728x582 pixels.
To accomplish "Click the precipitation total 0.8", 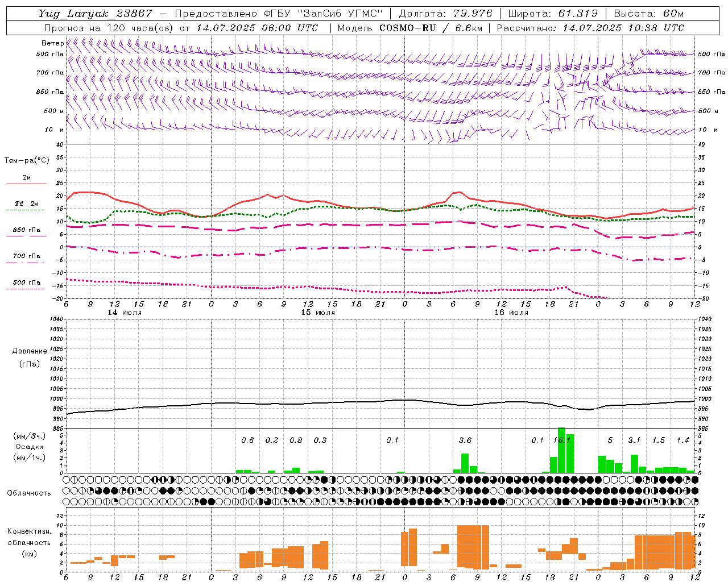I will pyautogui.click(x=296, y=440).
